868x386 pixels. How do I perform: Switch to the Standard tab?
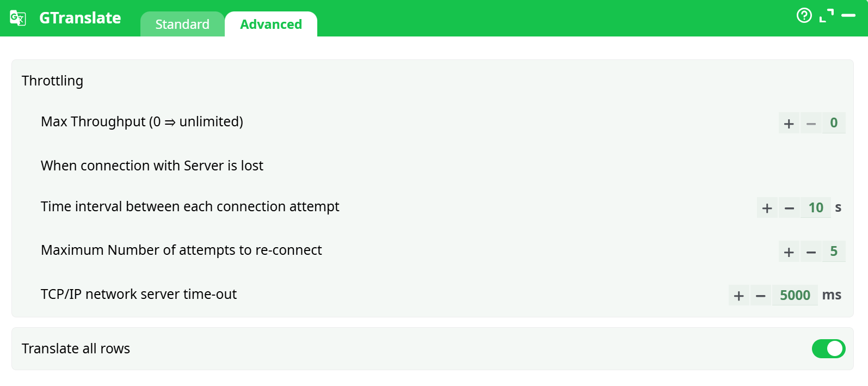pyautogui.click(x=182, y=24)
